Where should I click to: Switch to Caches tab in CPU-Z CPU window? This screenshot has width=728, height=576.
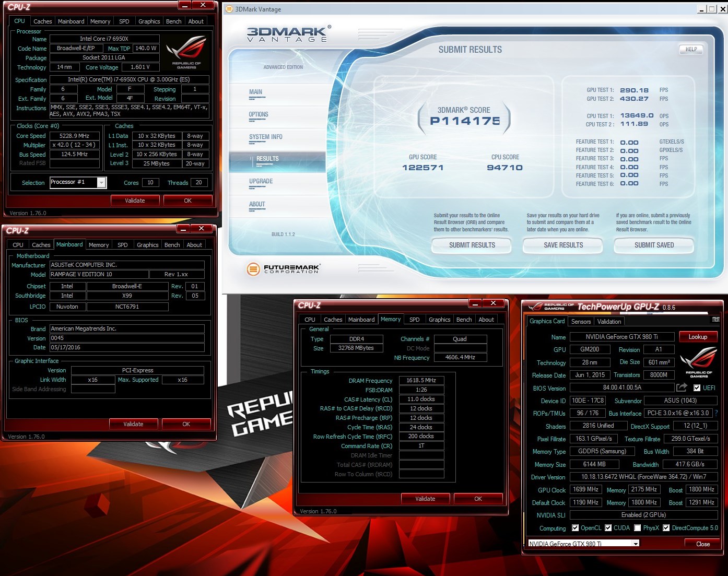42,21
